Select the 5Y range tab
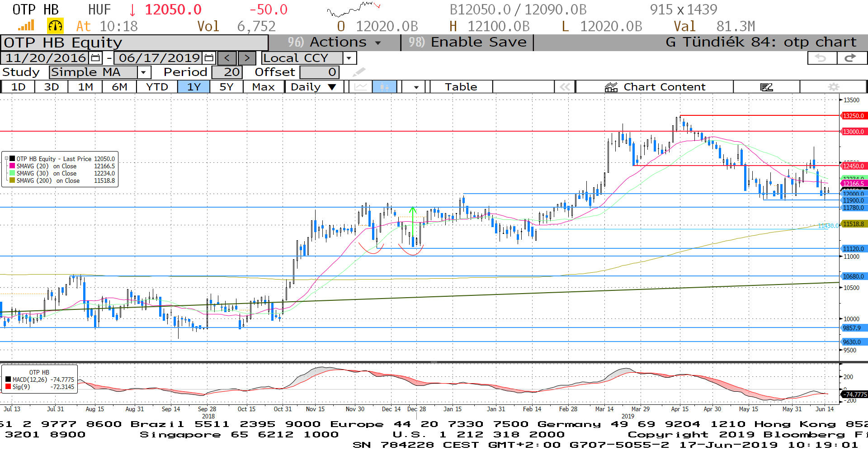 click(x=226, y=87)
